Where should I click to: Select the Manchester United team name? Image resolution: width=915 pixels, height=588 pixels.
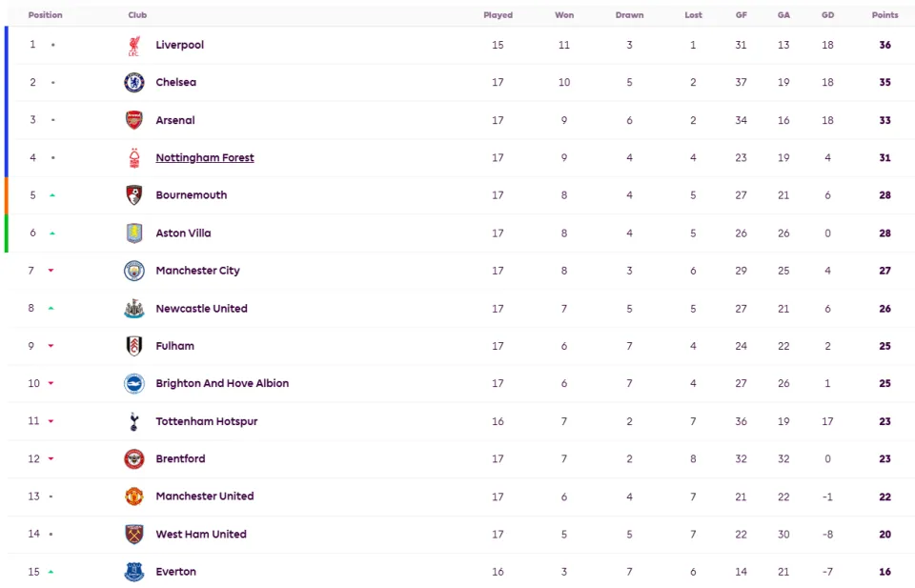point(205,497)
